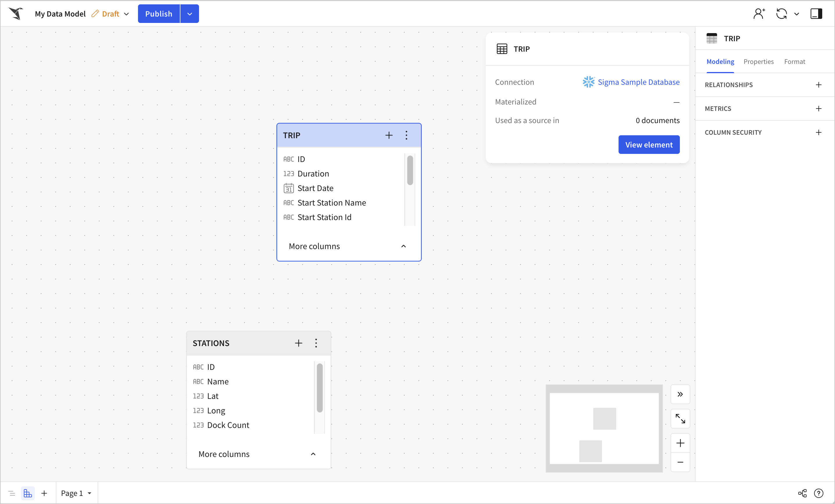Open the Draft status dropdown
This screenshot has width=835, height=504.
point(126,14)
